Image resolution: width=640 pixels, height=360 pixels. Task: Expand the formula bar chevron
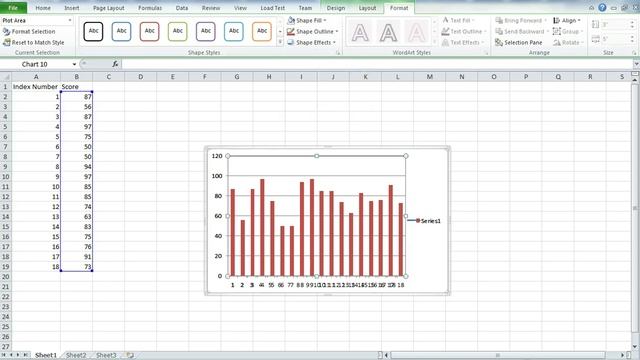point(636,64)
